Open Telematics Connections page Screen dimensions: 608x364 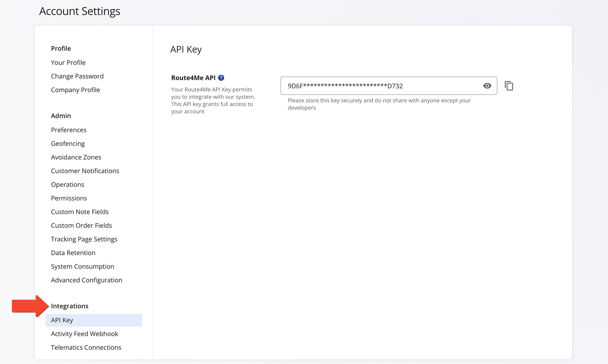pos(86,348)
